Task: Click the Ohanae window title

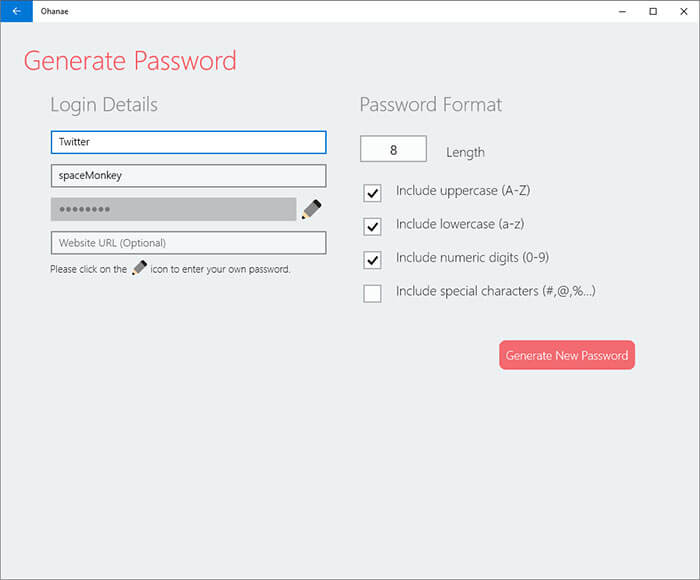Action: click(54, 11)
